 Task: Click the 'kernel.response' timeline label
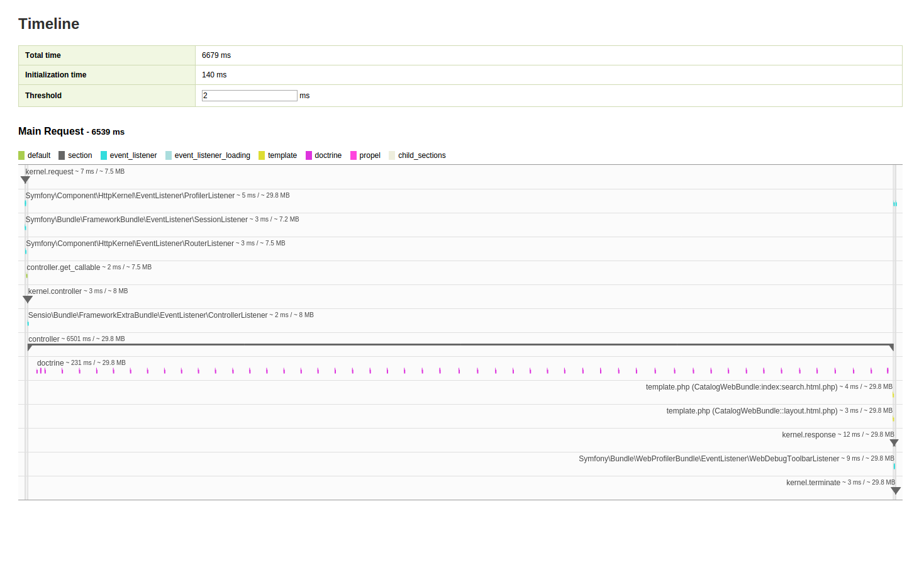point(809,435)
